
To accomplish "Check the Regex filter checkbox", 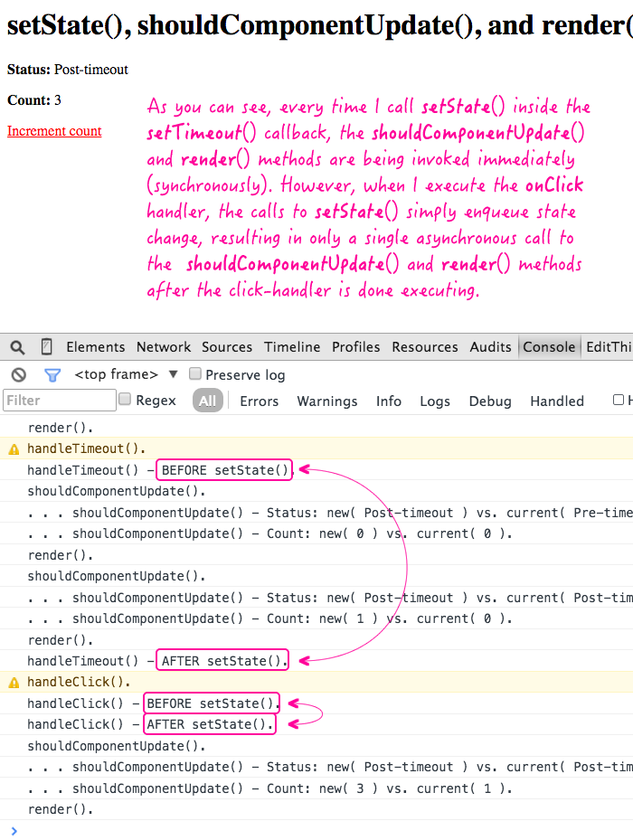I will coord(126,400).
